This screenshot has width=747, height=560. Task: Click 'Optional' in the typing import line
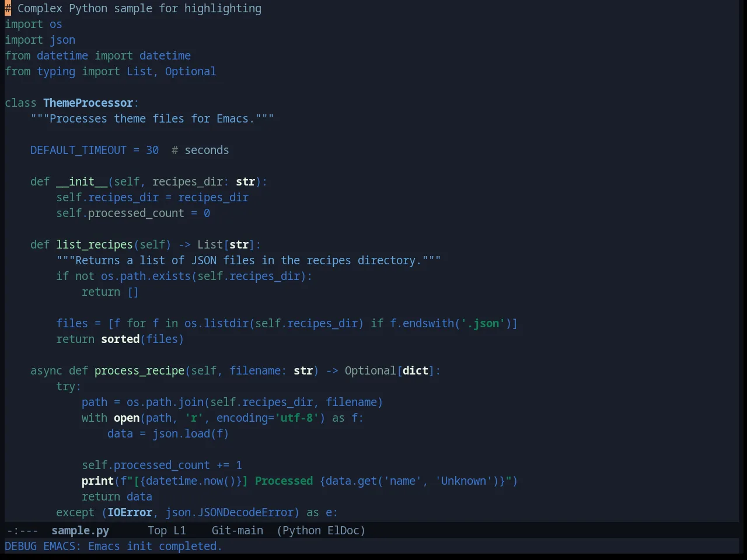[x=190, y=71]
